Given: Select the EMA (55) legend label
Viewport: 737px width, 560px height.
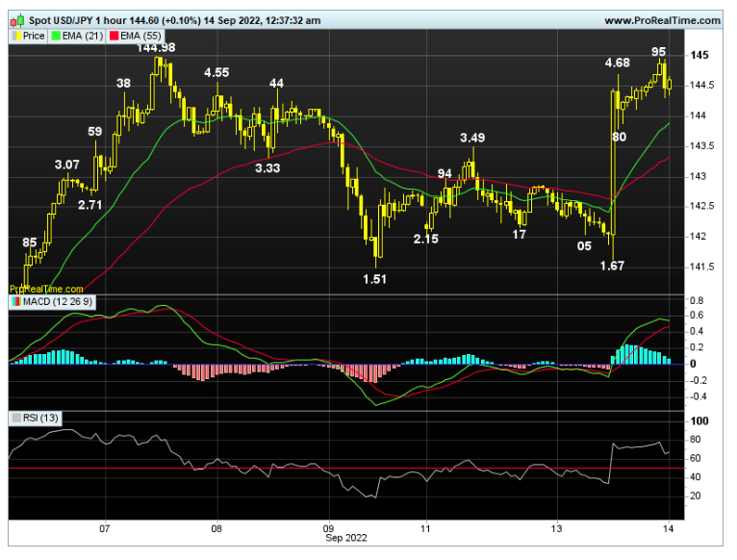Looking at the screenshot, I should 140,36.
